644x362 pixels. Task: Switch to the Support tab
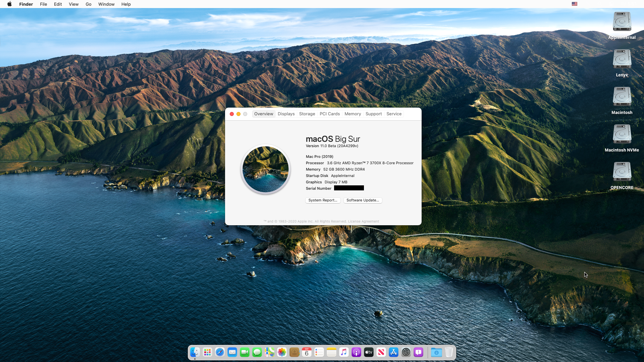[x=374, y=114]
